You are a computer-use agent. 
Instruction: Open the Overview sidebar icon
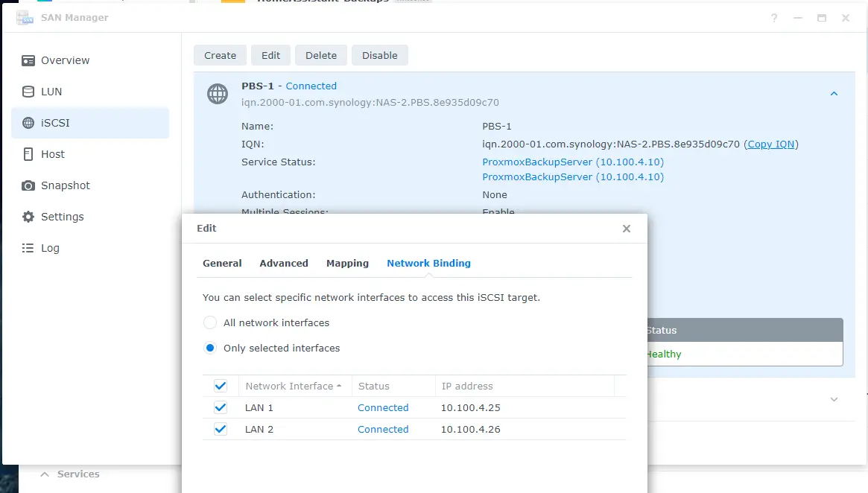(28, 60)
